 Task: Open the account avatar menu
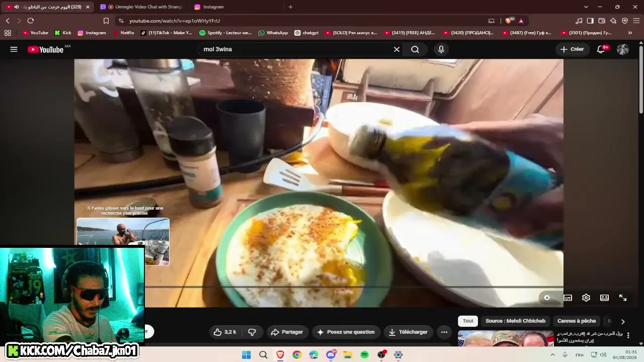click(x=623, y=49)
